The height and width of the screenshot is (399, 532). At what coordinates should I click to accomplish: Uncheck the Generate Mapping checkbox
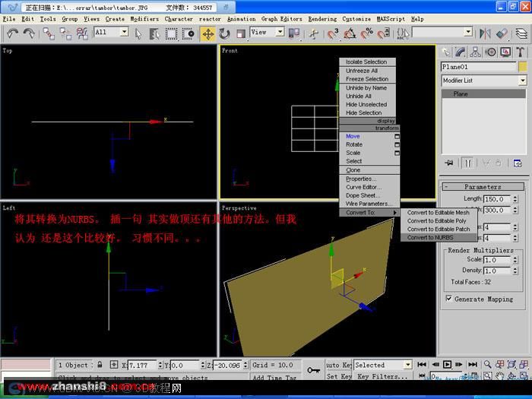click(449, 299)
